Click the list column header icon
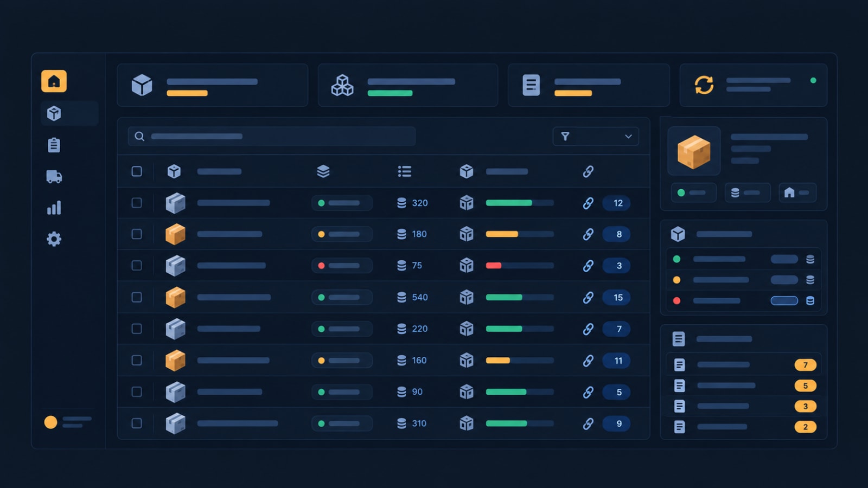Screen dimensions: 868x488 (x=404, y=171)
